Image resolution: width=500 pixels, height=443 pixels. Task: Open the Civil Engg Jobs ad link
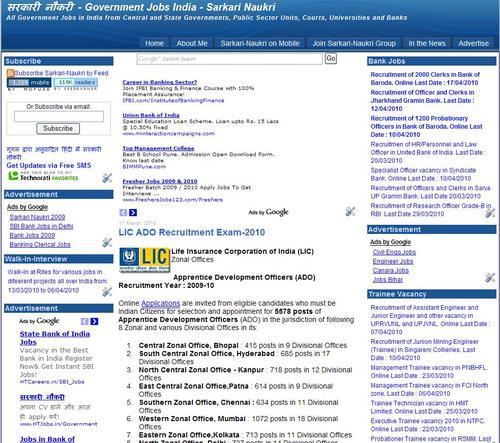click(x=394, y=252)
